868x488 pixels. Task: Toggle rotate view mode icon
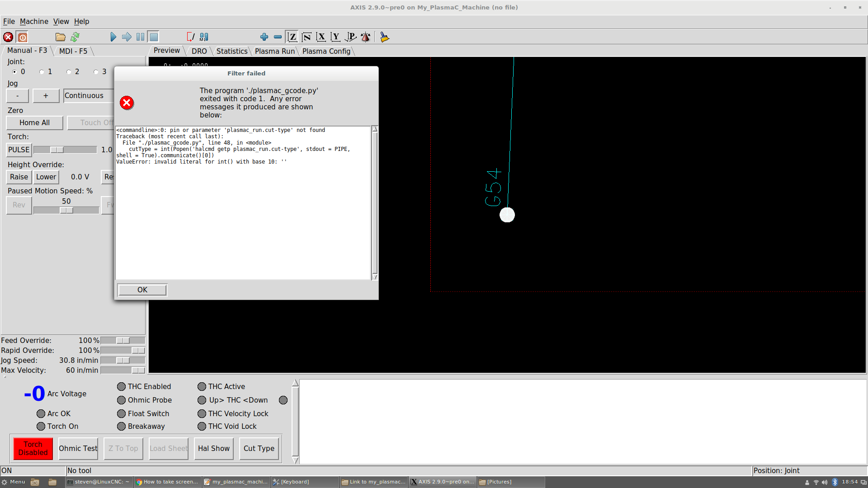click(x=365, y=37)
